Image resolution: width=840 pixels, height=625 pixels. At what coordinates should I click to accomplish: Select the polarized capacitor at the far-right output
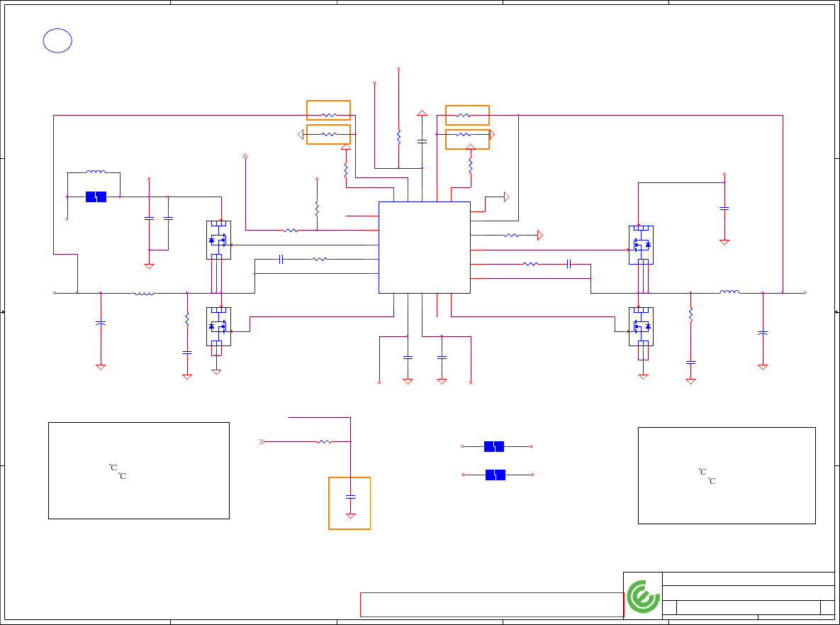763,333
